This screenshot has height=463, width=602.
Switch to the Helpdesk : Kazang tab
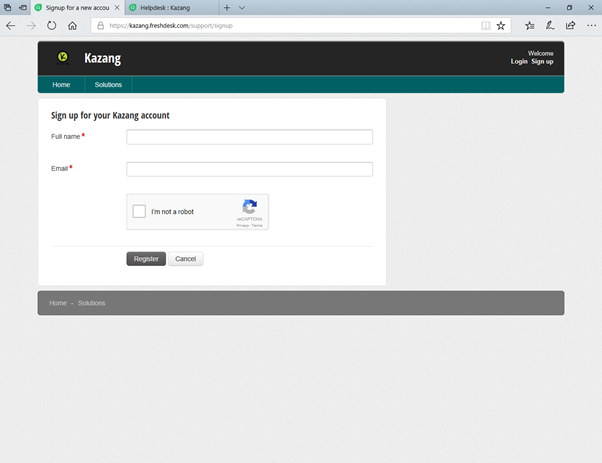(x=171, y=8)
